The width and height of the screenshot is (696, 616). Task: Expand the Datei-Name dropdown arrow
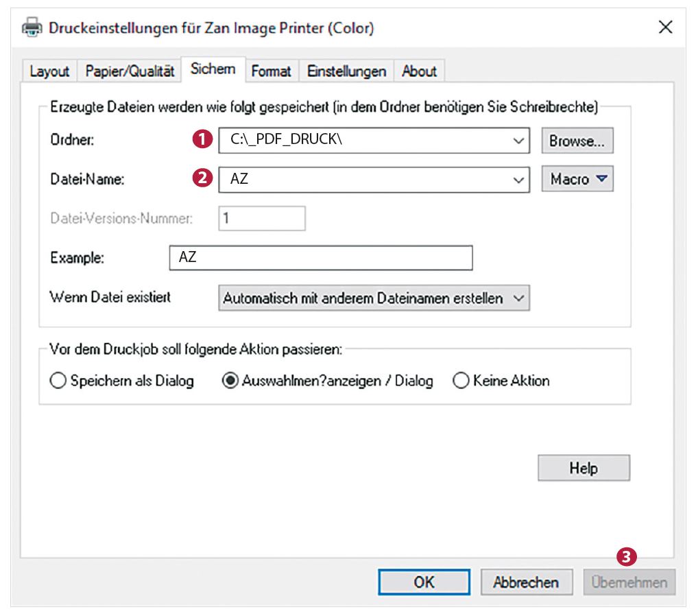[x=518, y=180]
